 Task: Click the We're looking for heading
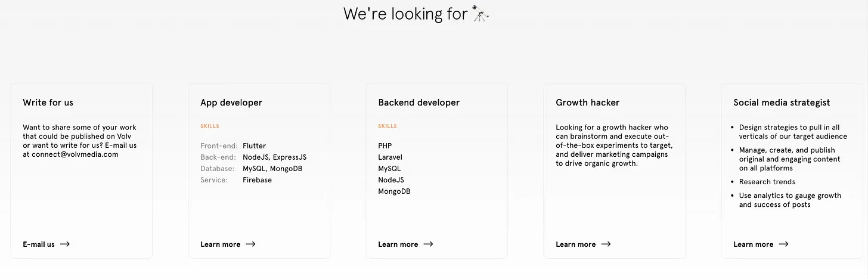[x=417, y=14]
